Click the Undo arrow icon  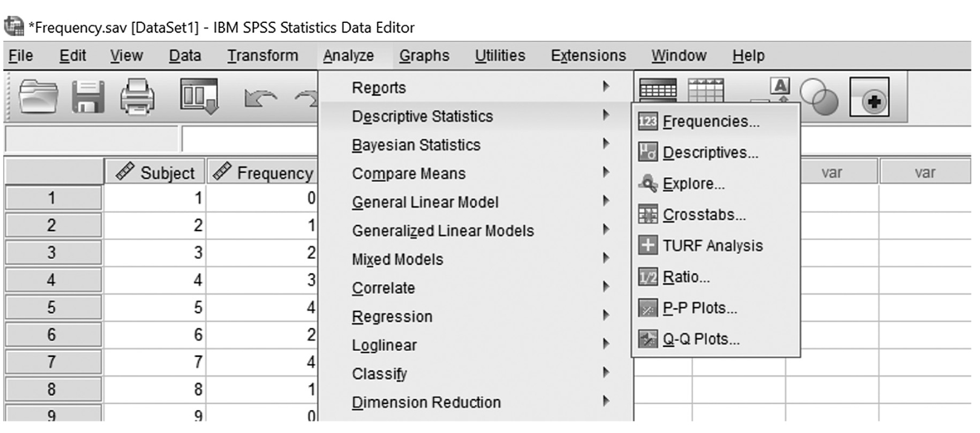point(260,98)
